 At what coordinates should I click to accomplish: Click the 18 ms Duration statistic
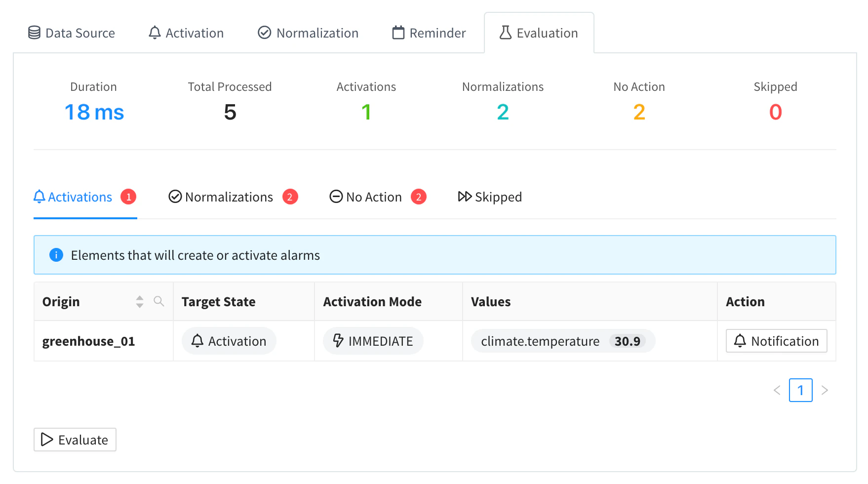(94, 112)
